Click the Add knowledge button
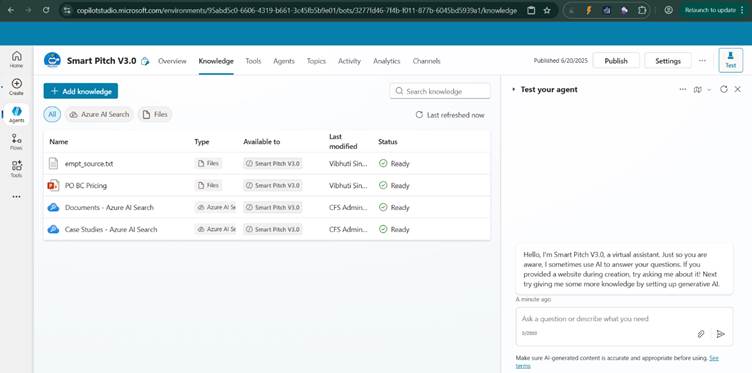This screenshot has width=752, height=373. pos(81,91)
